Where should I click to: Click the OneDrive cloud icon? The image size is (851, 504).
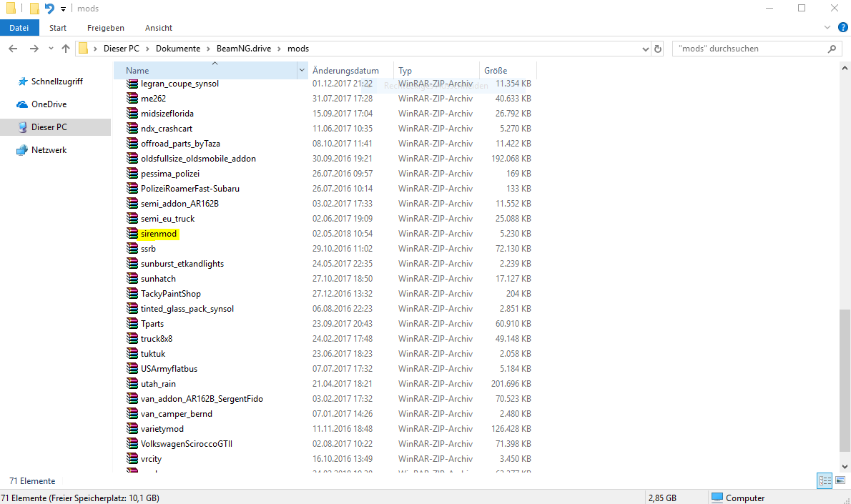[22, 104]
